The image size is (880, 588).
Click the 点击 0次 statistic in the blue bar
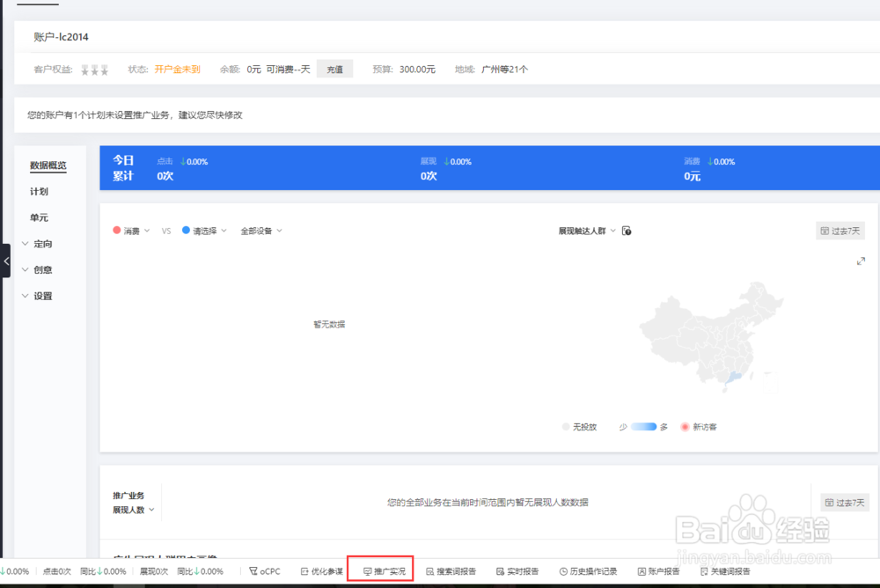182,168
